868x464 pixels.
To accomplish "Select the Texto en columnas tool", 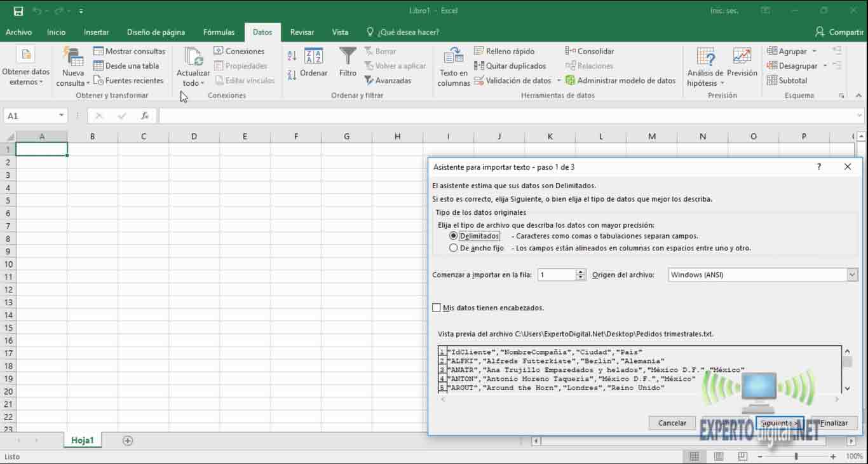I will (x=453, y=65).
